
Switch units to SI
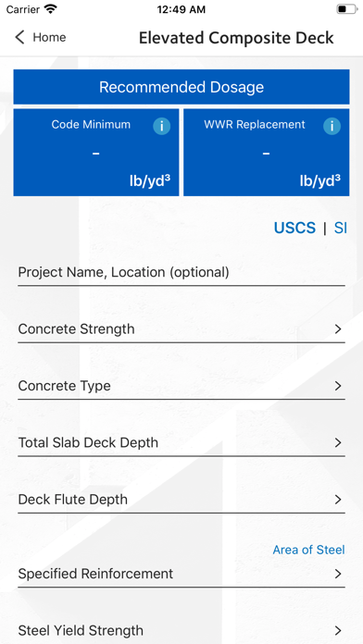tap(341, 228)
